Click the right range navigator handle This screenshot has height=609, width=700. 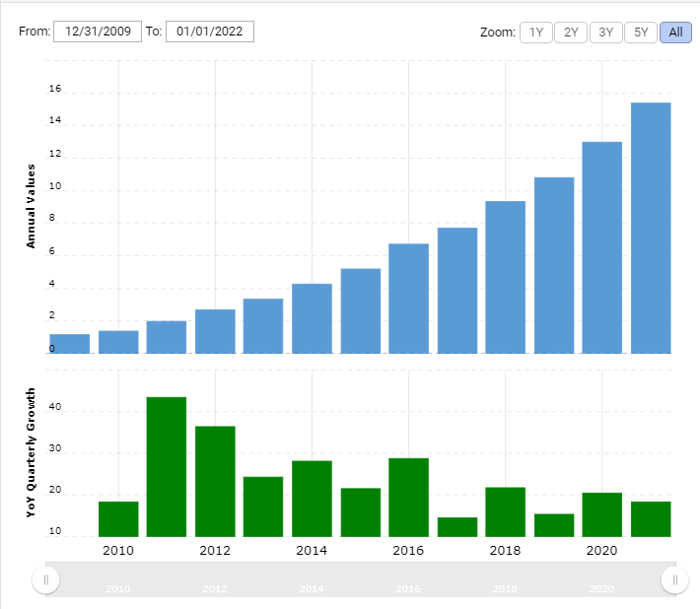675,580
